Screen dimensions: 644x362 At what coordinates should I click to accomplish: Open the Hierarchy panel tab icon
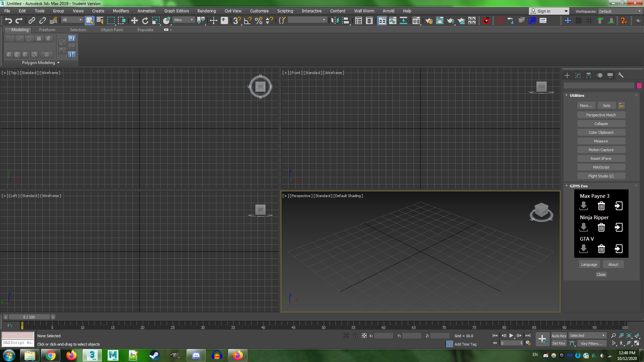coord(589,75)
